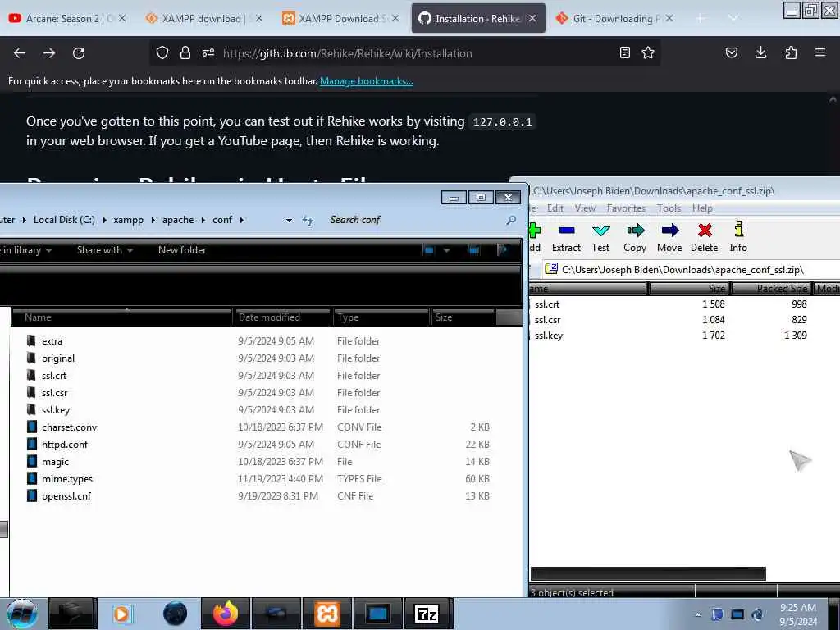Select httpd.conf in Explorer
This screenshot has height=630, width=840.
65,445
